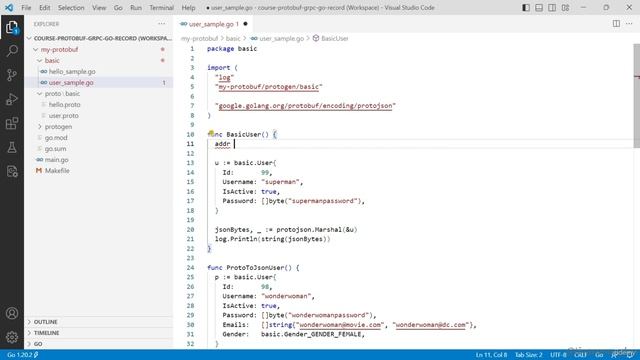Image resolution: width=640 pixels, height=360 pixels.
Task: Open the Terminal menu
Action: coord(161,8)
